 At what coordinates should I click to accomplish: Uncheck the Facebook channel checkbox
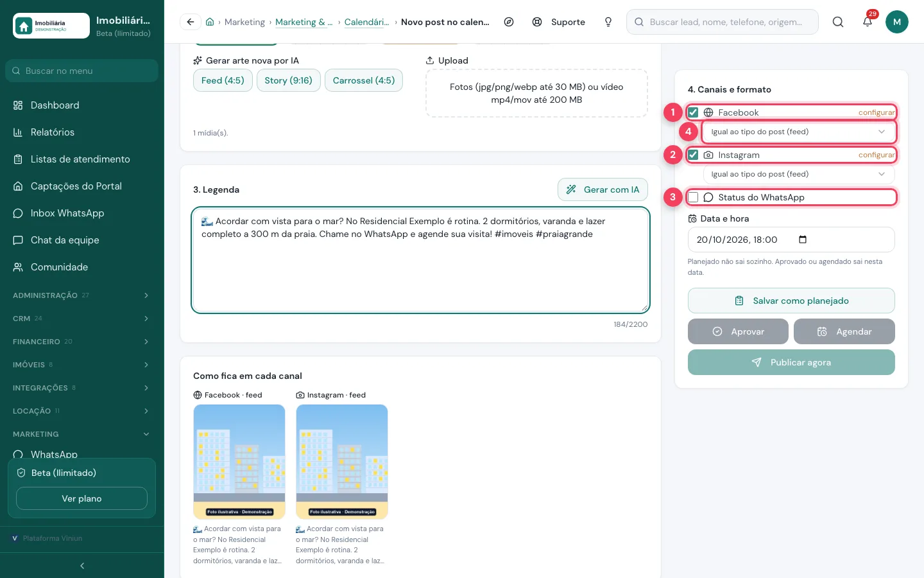693,112
